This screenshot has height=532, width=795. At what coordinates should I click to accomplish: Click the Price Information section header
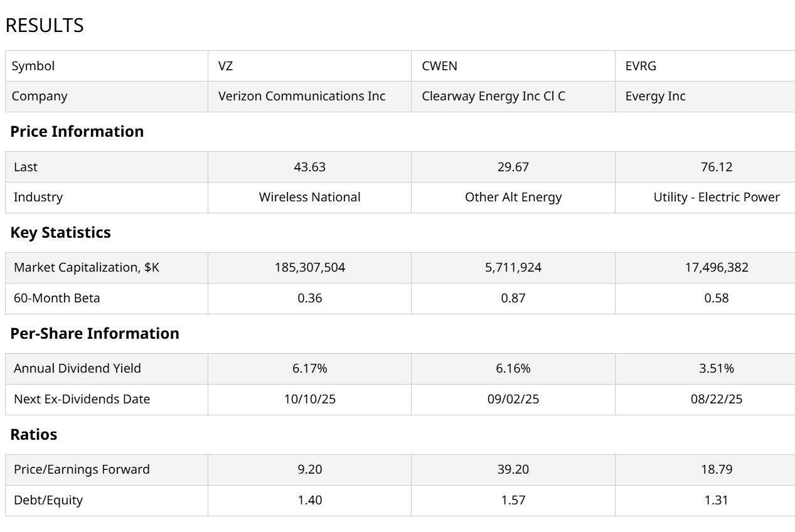[x=77, y=132]
